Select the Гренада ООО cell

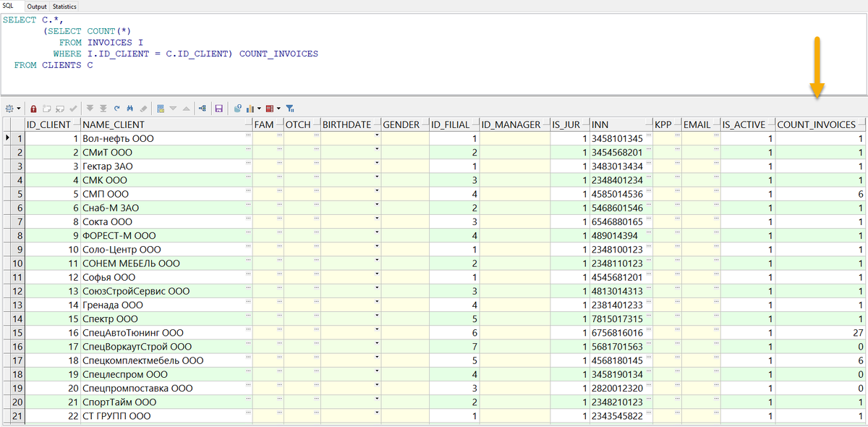(x=167, y=305)
